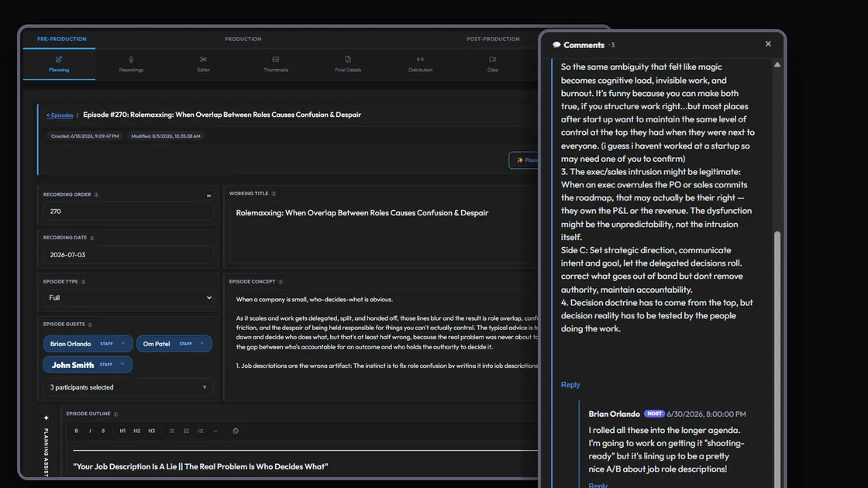This screenshot has width=868, height=488.
Task: Select the Brian Orlando guest chip
Action: pyautogui.click(x=88, y=344)
